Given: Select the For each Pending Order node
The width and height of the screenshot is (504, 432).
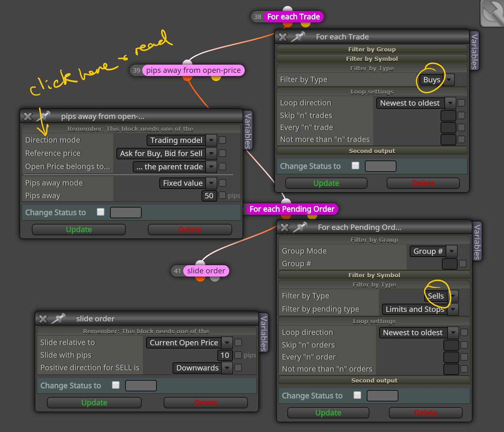Looking at the screenshot, I should pos(292,209).
